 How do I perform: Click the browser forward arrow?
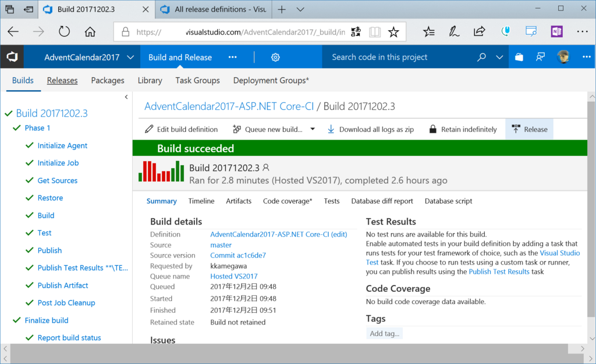(38, 31)
